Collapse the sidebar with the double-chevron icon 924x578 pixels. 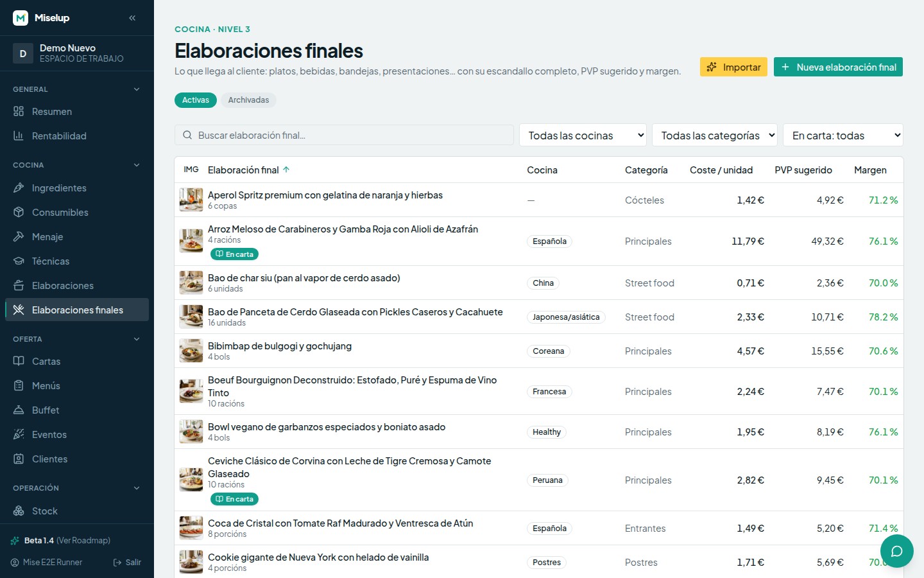coord(132,18)
